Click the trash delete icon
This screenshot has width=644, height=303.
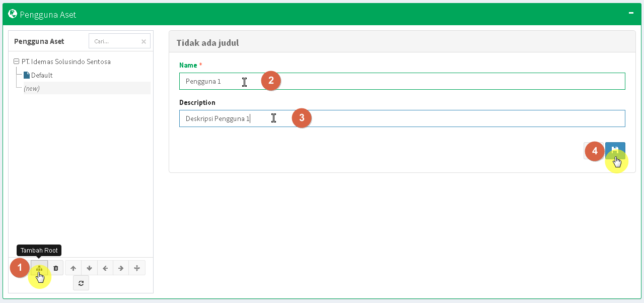pos(56,268)
